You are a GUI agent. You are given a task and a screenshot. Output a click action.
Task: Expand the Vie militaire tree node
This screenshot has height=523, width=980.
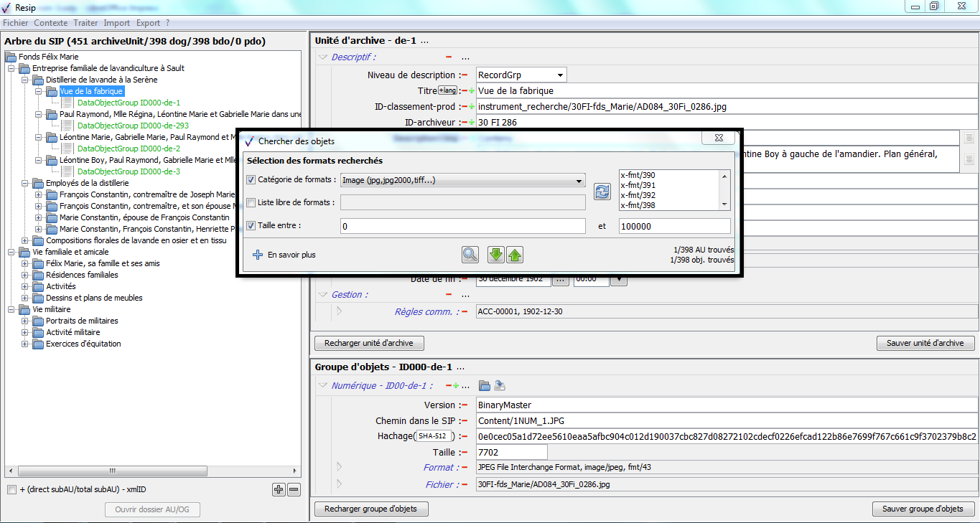[x=12, y=309]
